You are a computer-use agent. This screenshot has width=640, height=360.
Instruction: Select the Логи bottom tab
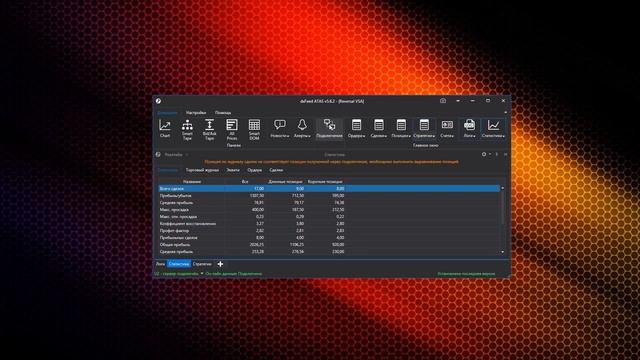pyautogui.click(x=160, y=264)
